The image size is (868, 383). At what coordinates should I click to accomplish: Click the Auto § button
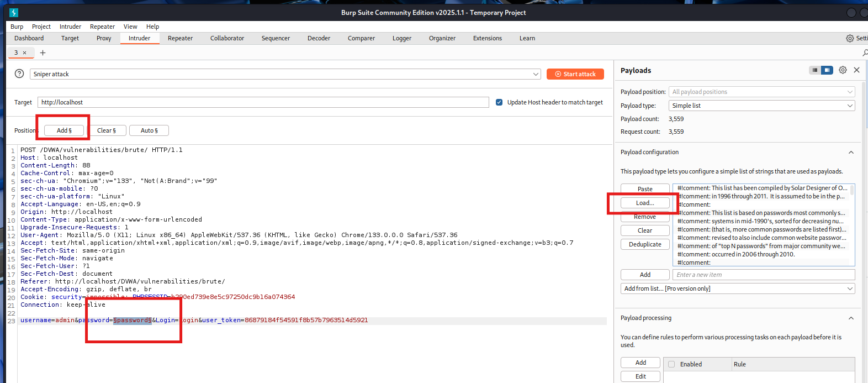tap(149, 130)
